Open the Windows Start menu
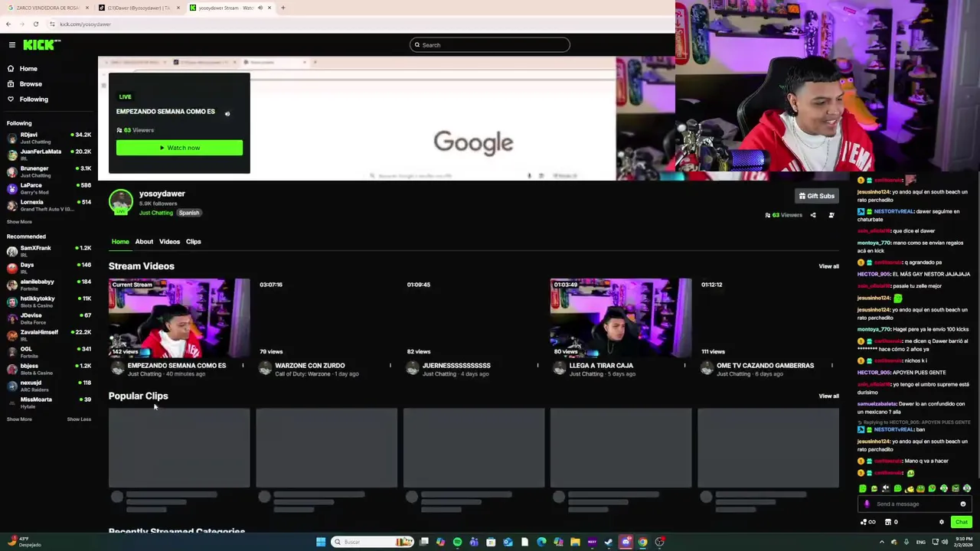 (321, 542)
